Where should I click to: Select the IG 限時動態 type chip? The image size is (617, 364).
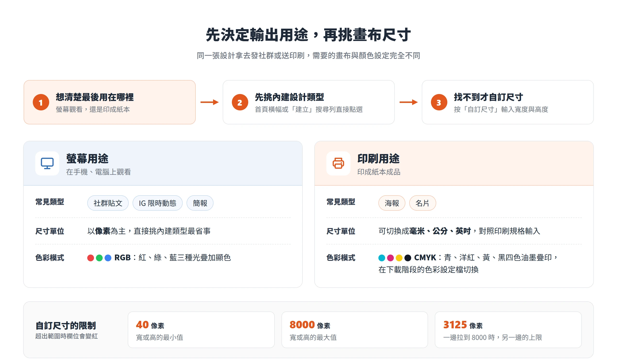(x=157, y=203)
